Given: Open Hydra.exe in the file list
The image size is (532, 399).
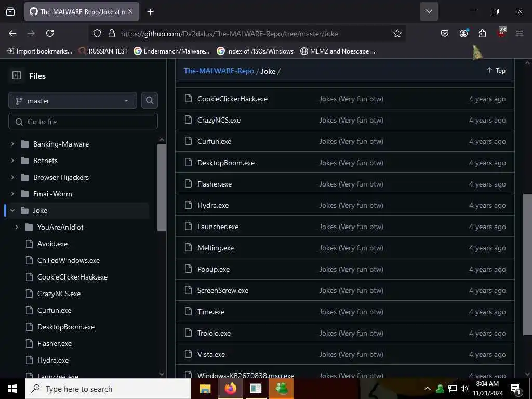Looking at the screenshot, I should click(x=212, y=205).
